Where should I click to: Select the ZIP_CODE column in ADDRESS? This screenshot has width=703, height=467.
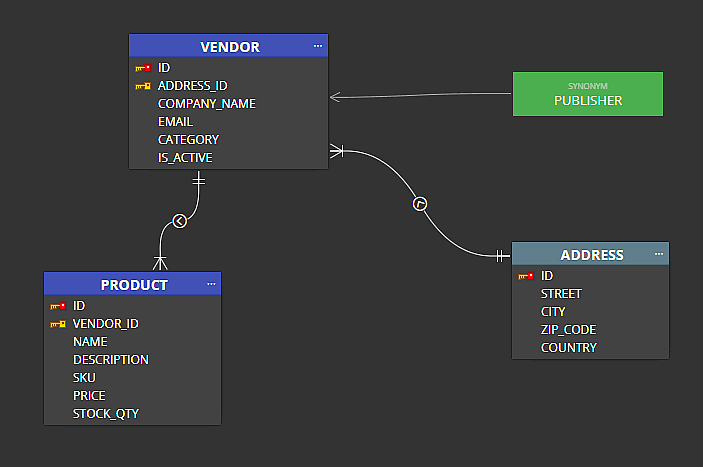click(x=569, y=330)
